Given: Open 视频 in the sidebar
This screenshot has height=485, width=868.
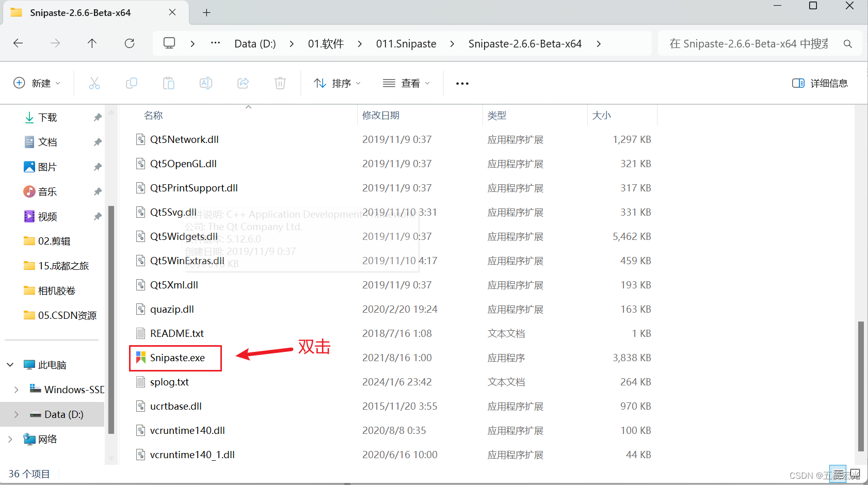Looking at the screenshot, I should coord(47,217).
